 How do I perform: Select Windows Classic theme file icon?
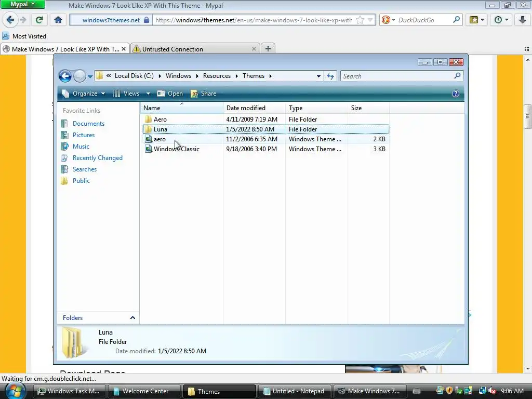click(x=148, y=149)
